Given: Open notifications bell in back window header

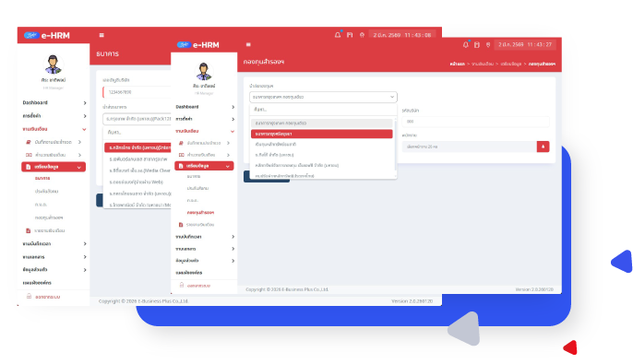Looking at the screenshot, I should click(338, 35).
